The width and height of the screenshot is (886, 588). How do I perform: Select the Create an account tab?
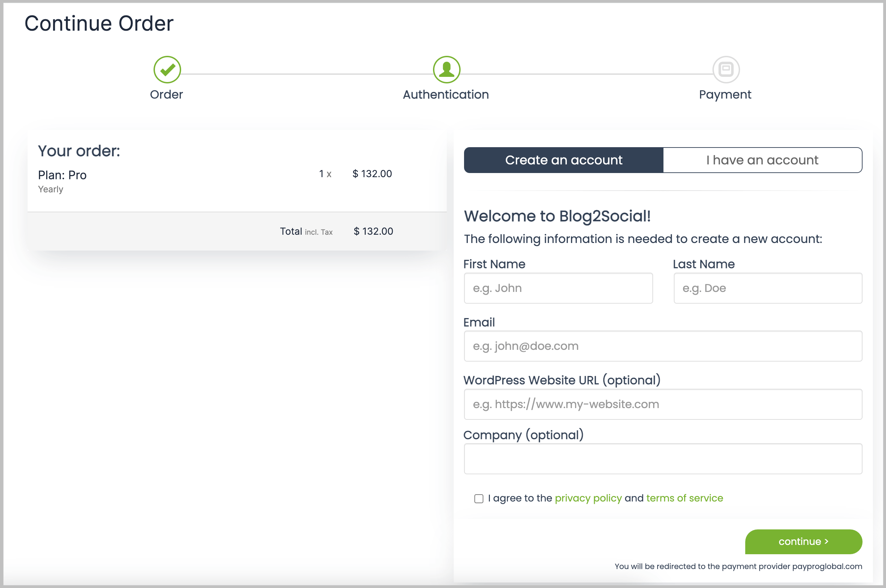(563, 160)
